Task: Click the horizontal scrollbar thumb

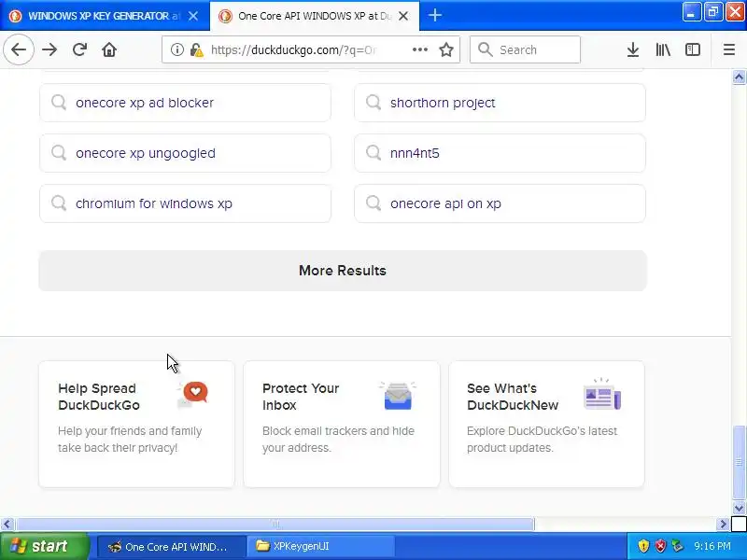Action: click(275, 525)
